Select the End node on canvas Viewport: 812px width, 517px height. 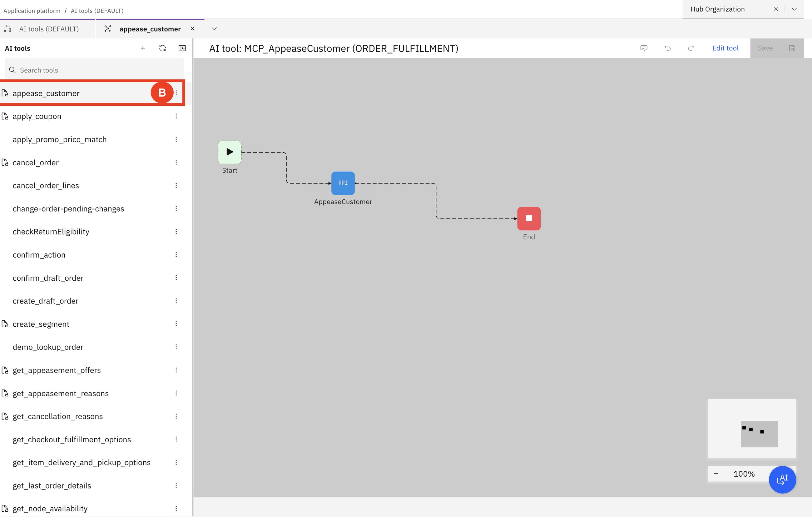coord(529,219)
